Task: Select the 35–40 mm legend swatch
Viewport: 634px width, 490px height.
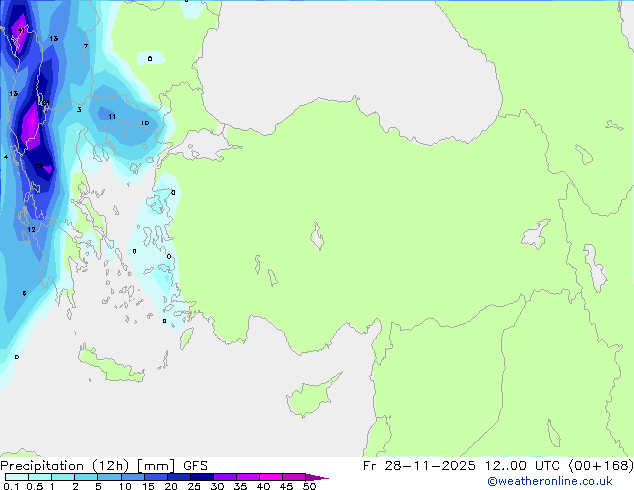Action: (x=247, y=477)
